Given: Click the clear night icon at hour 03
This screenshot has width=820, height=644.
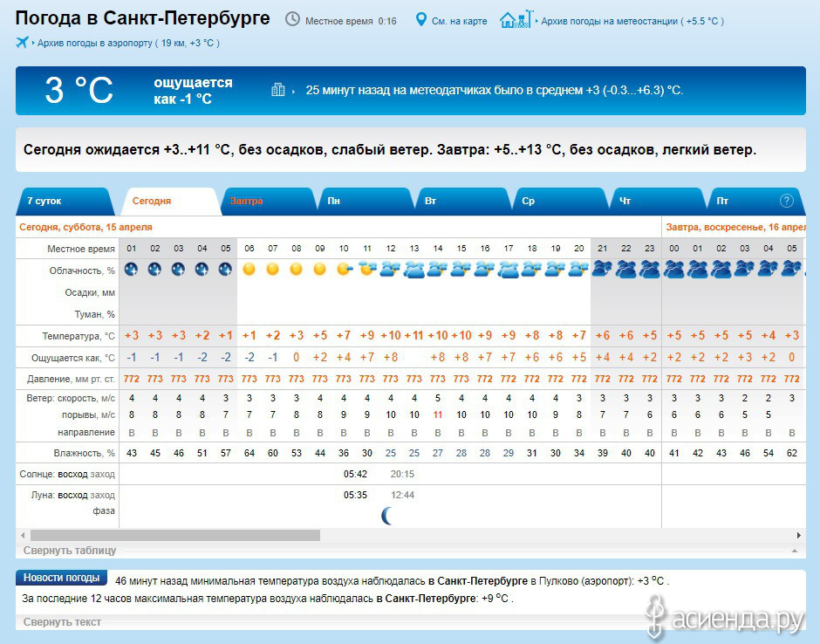Looking at the screenshot, I should [x=178, y=270].
